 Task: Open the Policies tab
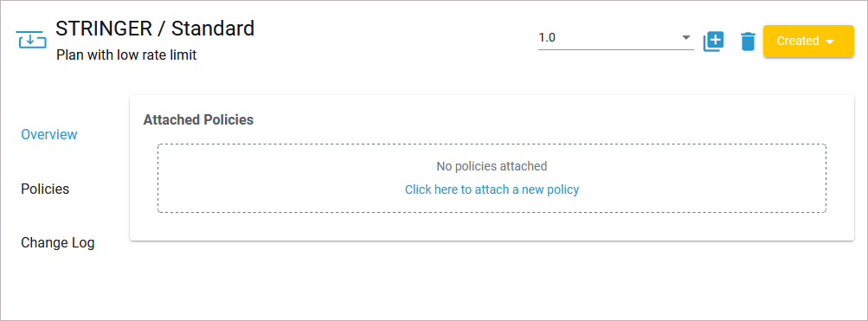click(45, 189)
